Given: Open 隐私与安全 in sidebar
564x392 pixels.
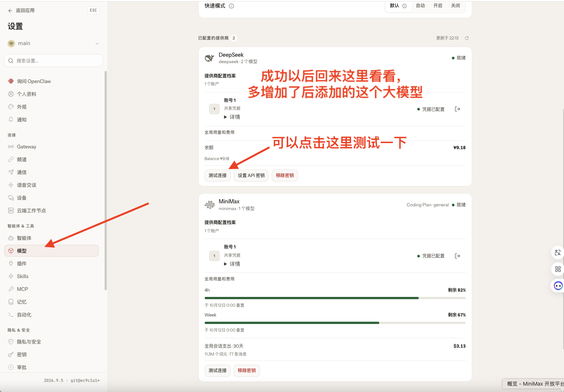Looking at the screenshot, I should pyautogui.click(x=52, y=342).
